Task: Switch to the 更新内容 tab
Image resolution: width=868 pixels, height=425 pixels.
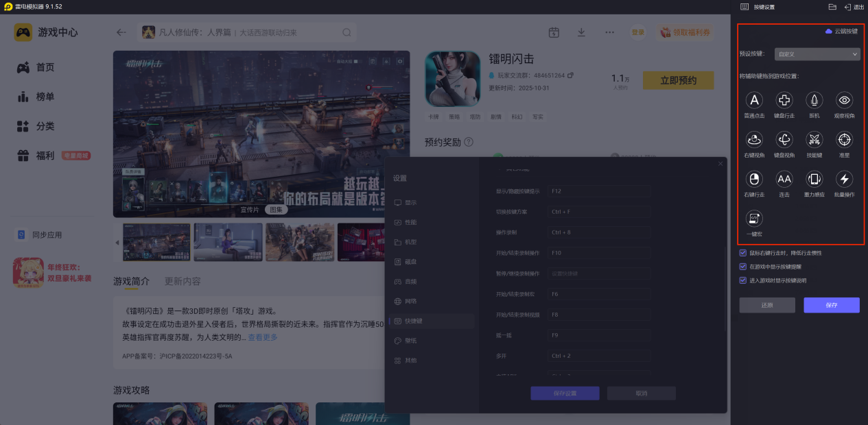Action: [x=183, y=281]
